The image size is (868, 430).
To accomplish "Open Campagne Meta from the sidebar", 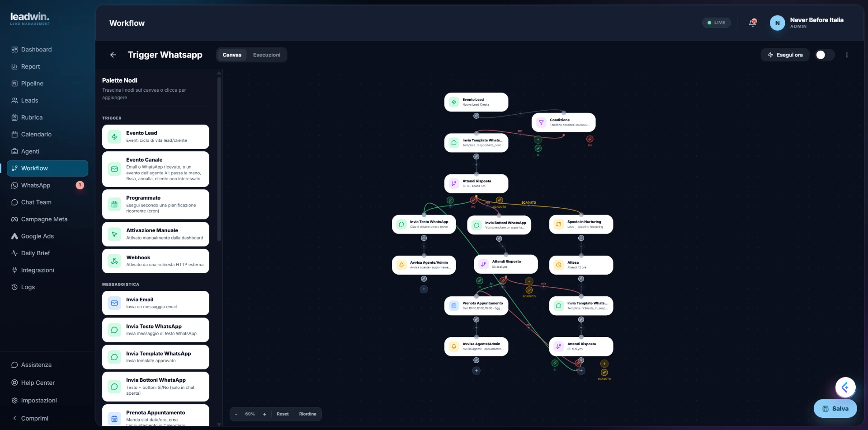I will click(47, 219).
